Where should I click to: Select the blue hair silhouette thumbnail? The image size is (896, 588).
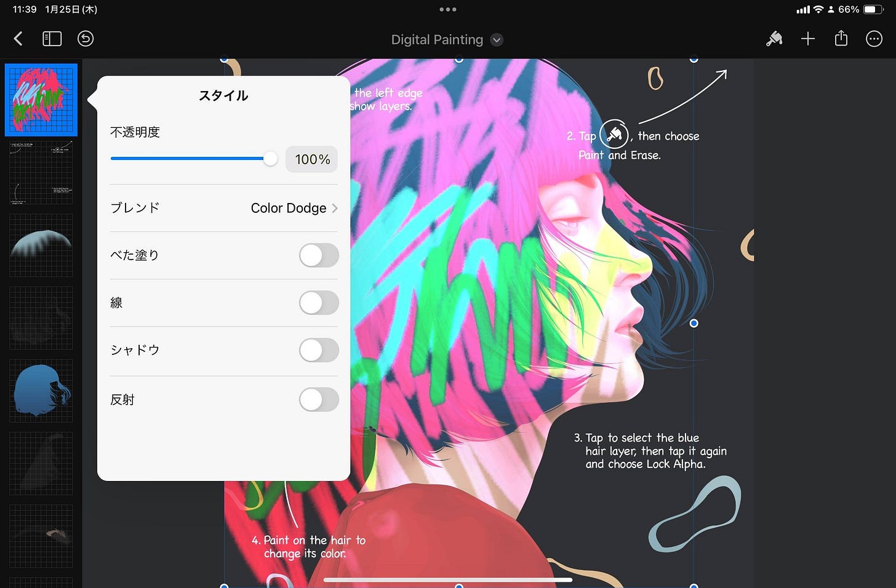click(41, 391)
